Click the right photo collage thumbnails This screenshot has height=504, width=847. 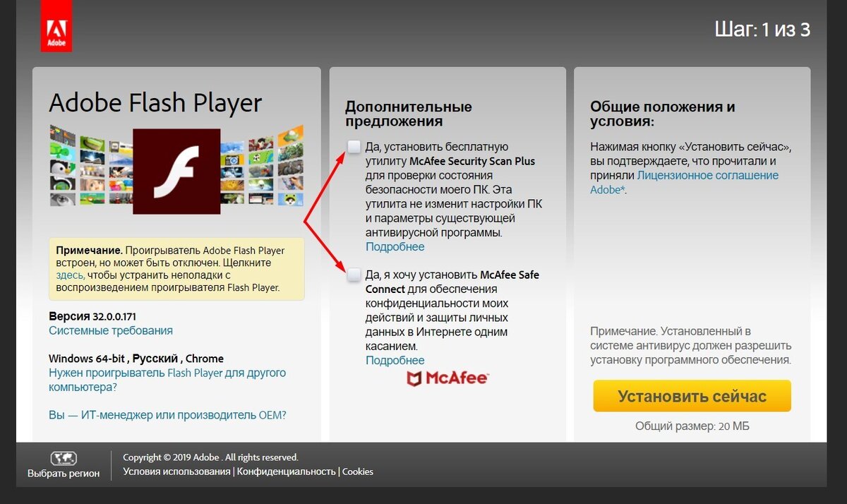(262, 167)
